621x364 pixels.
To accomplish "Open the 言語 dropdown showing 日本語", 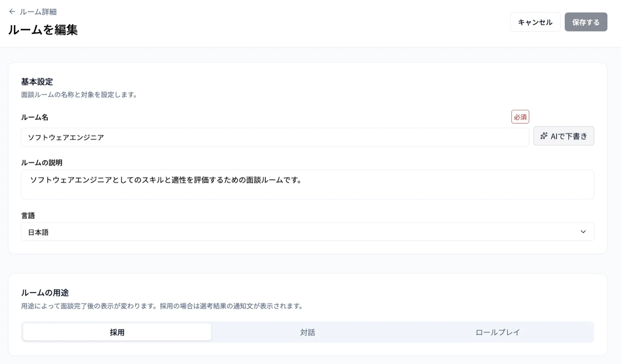I will click(x=307, y=232).
